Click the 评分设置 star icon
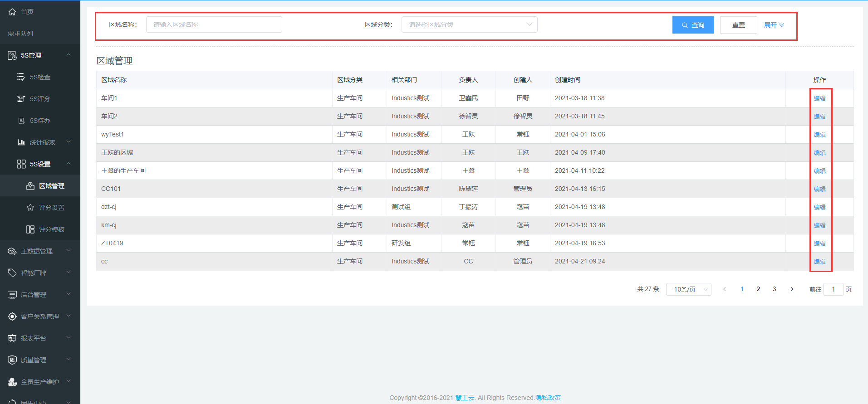The width and height of the screenshot is (868, 404). click(x=30, y=208)
